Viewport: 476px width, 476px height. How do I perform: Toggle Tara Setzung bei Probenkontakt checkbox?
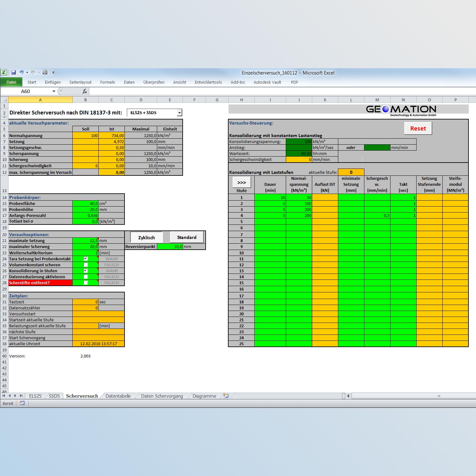(86, 258)
